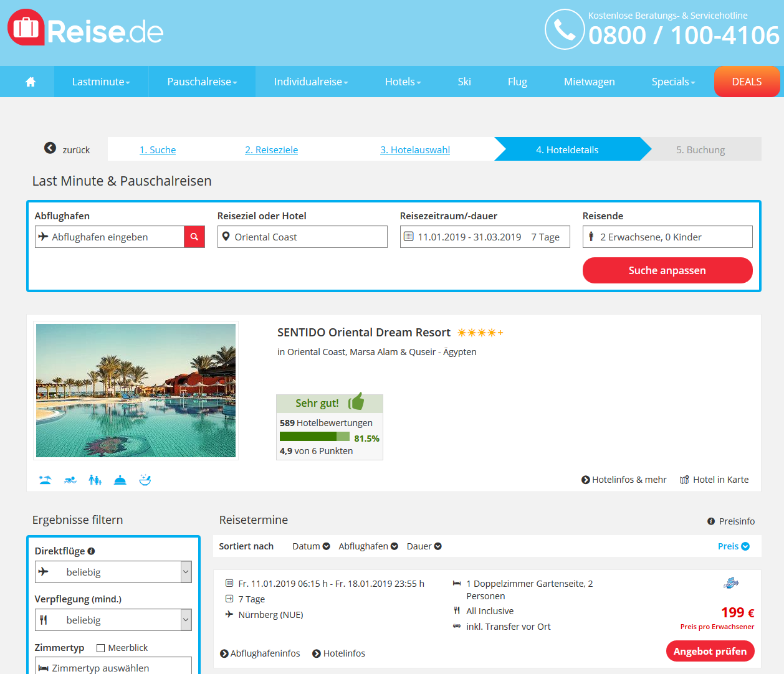The width and height of the screenshot is (784, 674).
Task: Sort results by Datum
Action: click(x=311, y=546)
